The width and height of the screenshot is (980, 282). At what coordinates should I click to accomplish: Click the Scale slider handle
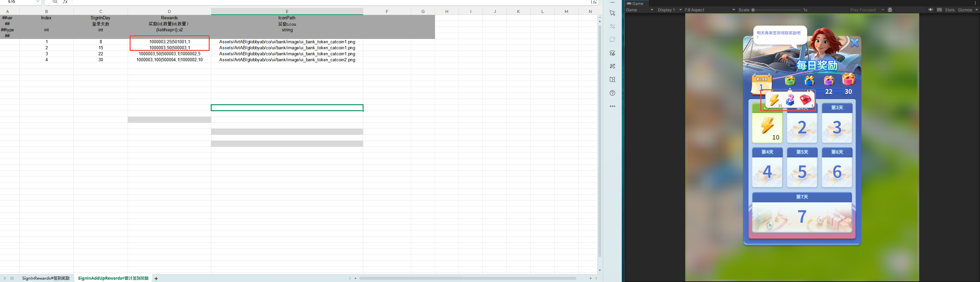point(753,10)
